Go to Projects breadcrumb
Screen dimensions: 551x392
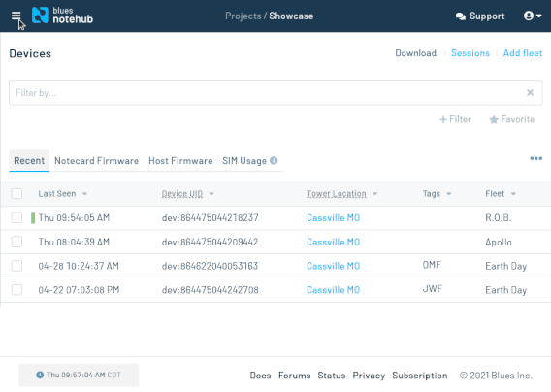pyautogui.click(x=243, y=16)
